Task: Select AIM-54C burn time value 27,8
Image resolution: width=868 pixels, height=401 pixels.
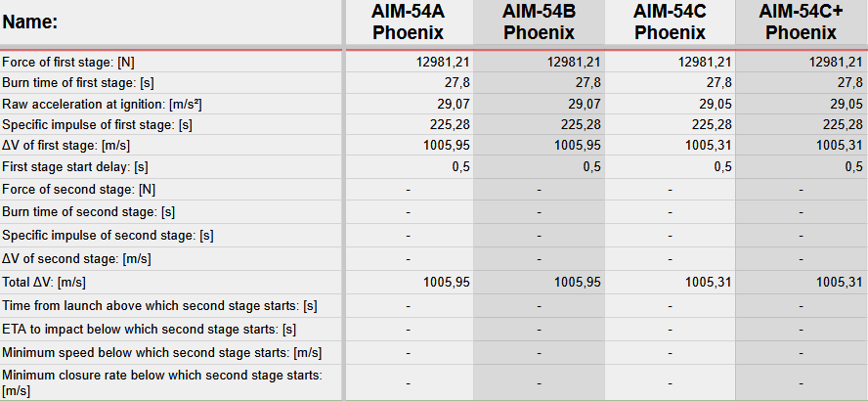Action: (x=718, y=83)
